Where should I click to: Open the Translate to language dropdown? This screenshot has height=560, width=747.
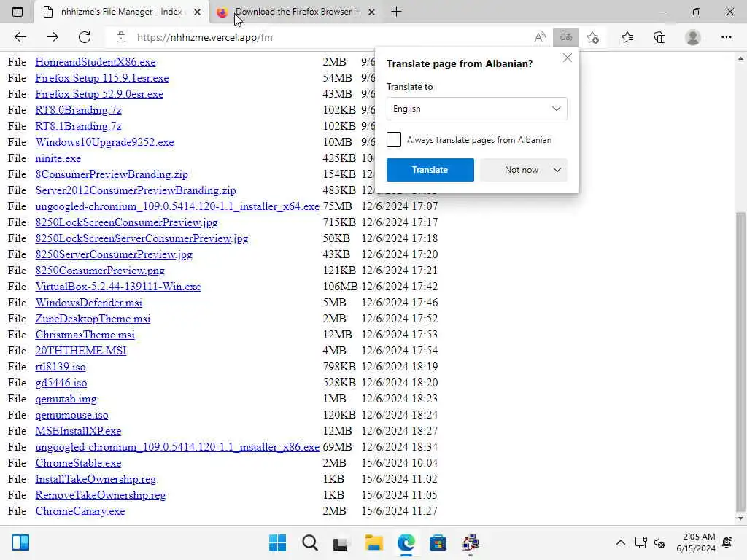(x=477, y=109)
